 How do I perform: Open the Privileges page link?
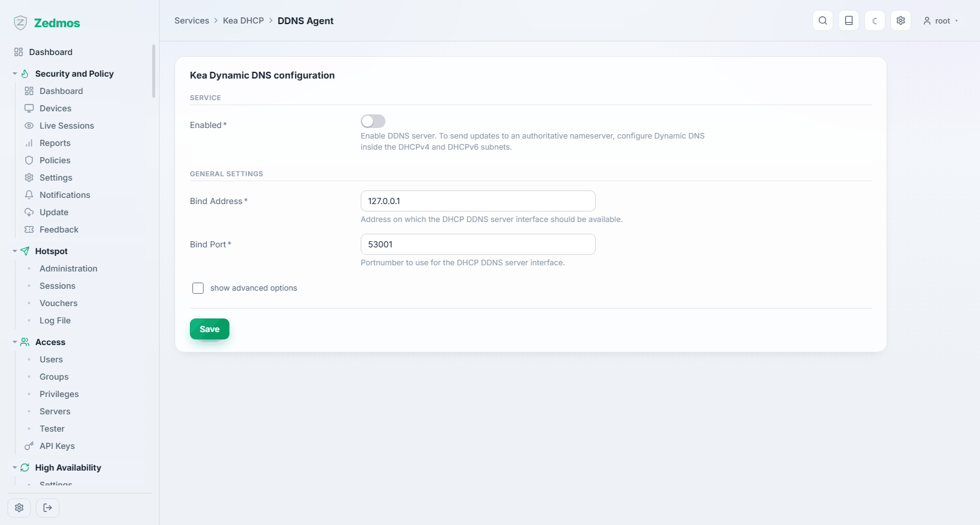[x=59, y=394]
